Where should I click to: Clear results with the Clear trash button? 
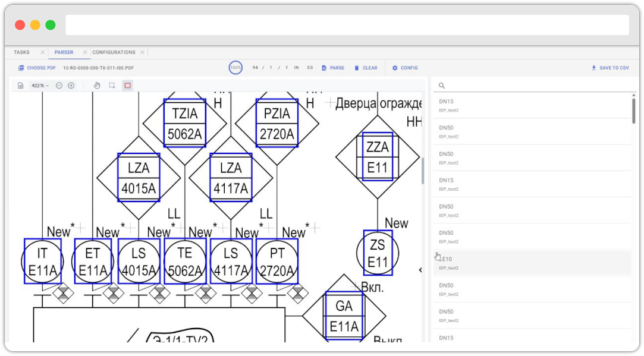(366, 68)
